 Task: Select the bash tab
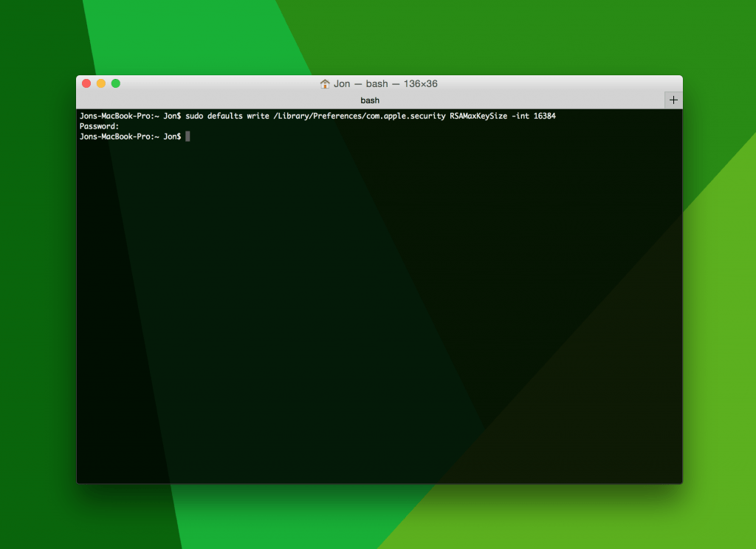click(370, 100)
